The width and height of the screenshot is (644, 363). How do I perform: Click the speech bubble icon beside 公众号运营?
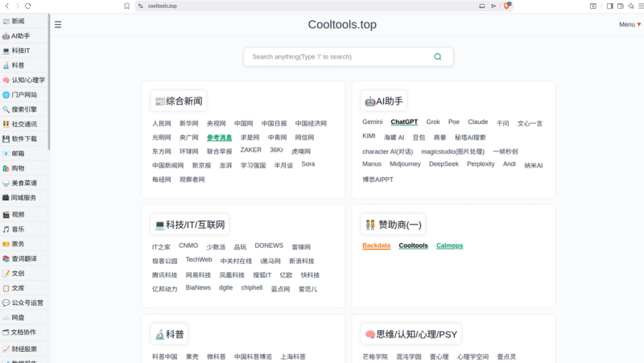tap(6, 303)
